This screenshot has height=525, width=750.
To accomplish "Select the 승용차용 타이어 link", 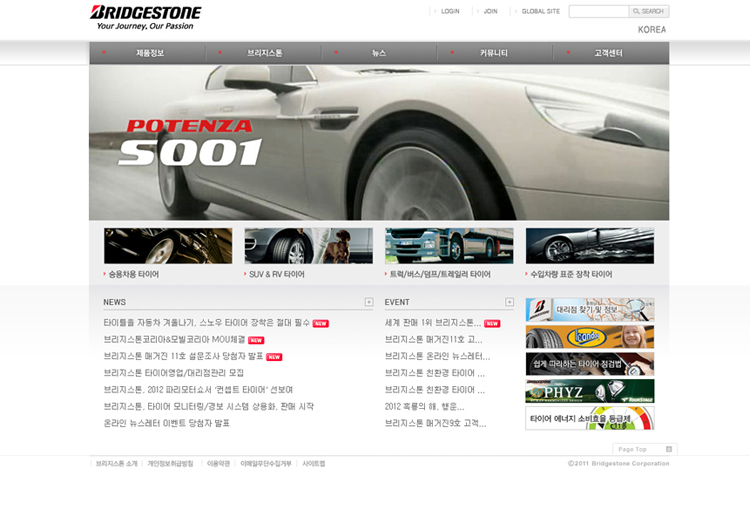I will click(x=133, y=274).
